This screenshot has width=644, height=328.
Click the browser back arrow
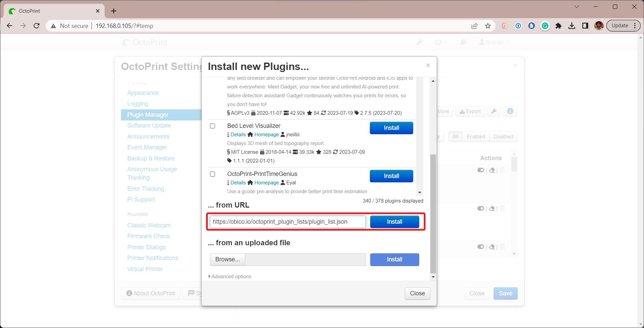(x=10, y=26)
